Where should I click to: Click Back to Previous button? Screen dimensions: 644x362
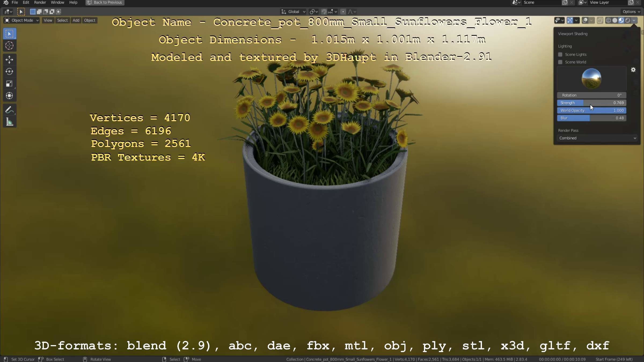105,2
